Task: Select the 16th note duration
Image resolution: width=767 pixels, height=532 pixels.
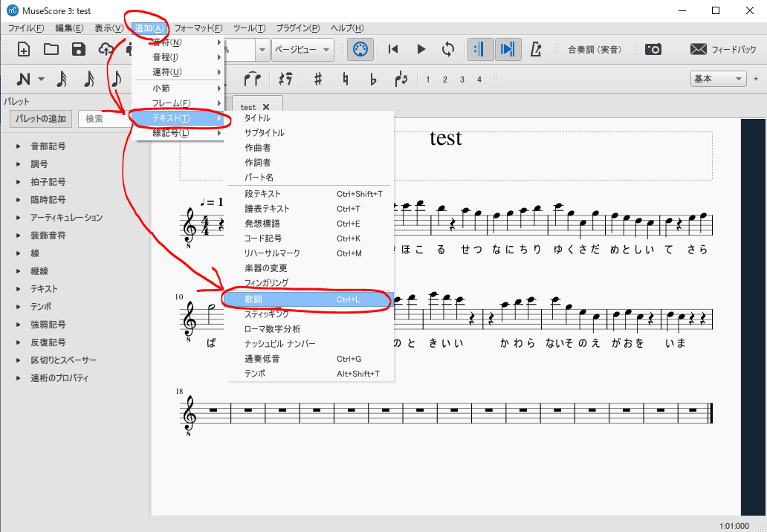Action: (x=117, y=79)
